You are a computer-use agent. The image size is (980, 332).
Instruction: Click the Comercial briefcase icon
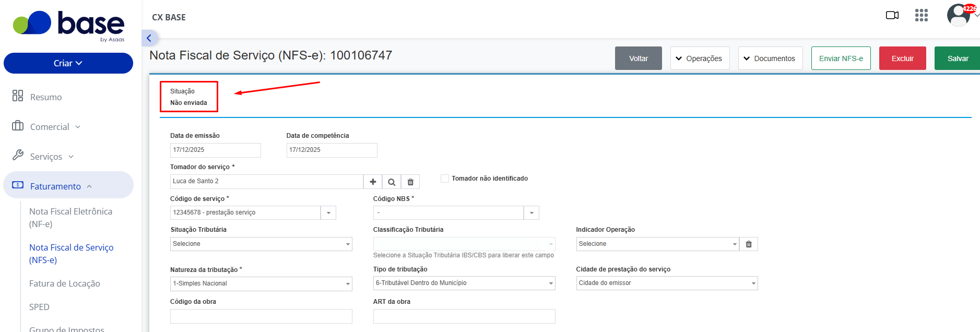click(18, 125)
